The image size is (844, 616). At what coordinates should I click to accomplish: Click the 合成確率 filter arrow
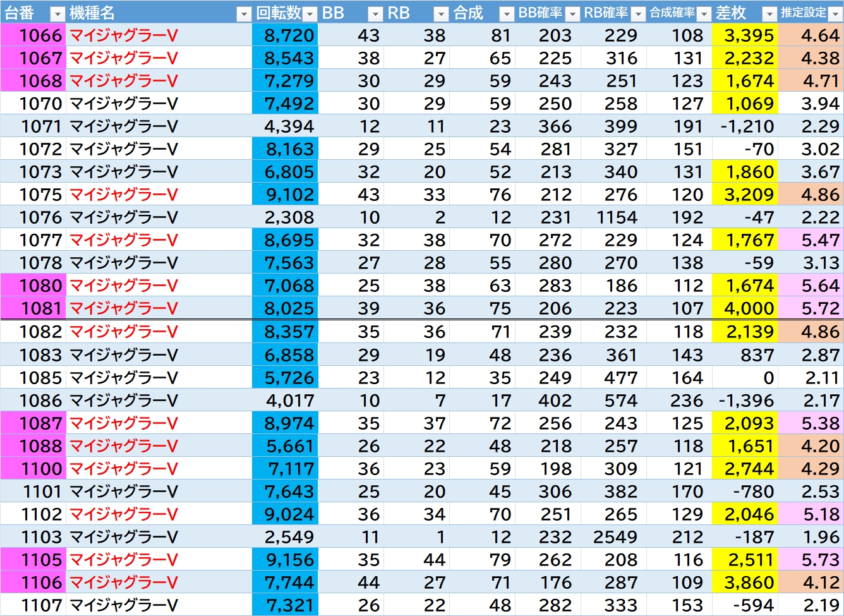coord(704,14)
